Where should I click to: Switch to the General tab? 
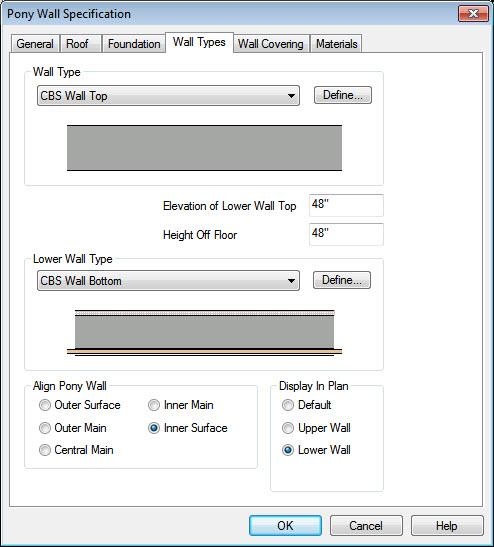[35, 44]
